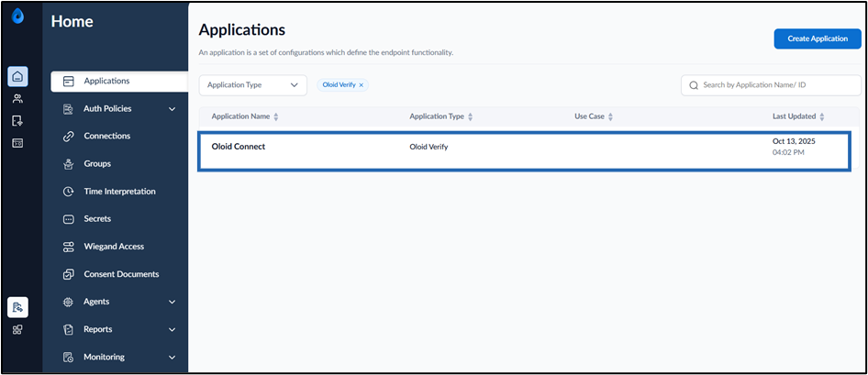Sort by Last Updated column arrows
The width and height of the screenshot is (868, 375).
(822, 116)
